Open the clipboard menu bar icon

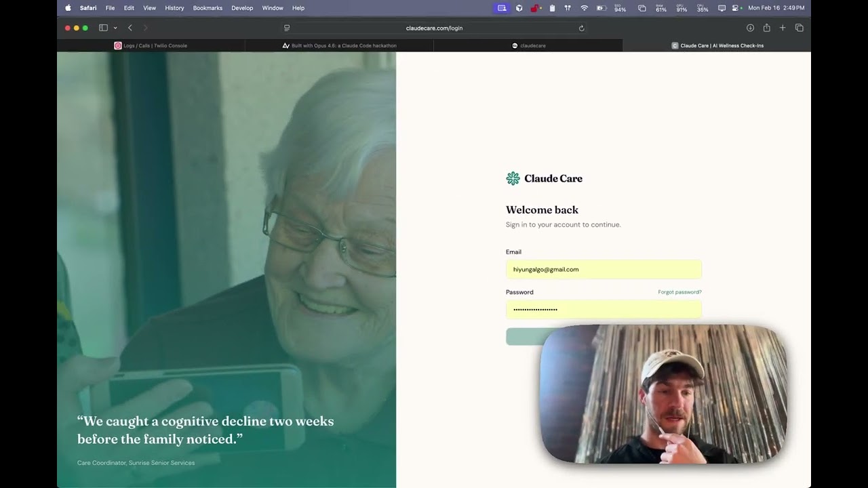(x=552, y=8)
